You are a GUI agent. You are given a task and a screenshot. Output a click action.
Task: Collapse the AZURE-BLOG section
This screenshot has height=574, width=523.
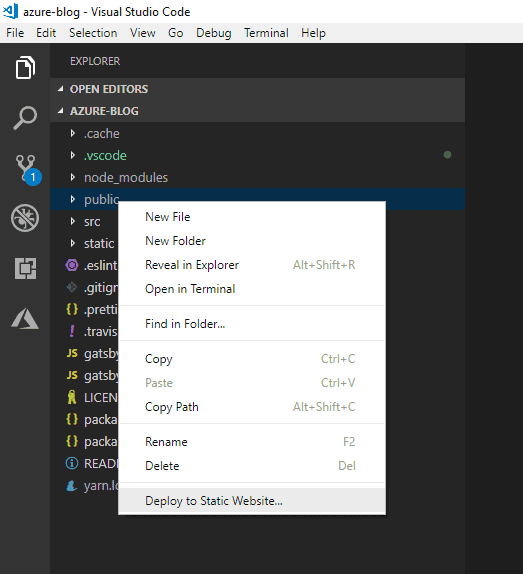[x=61, y=111]
